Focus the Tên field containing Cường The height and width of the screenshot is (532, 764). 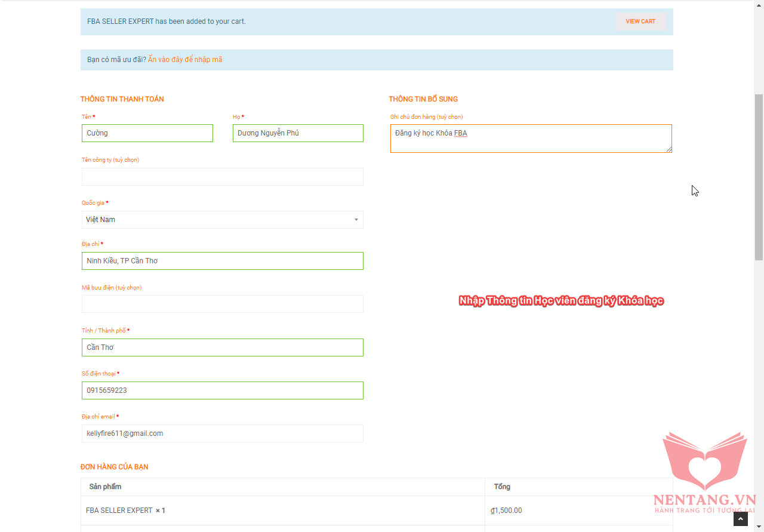point(147,133)
